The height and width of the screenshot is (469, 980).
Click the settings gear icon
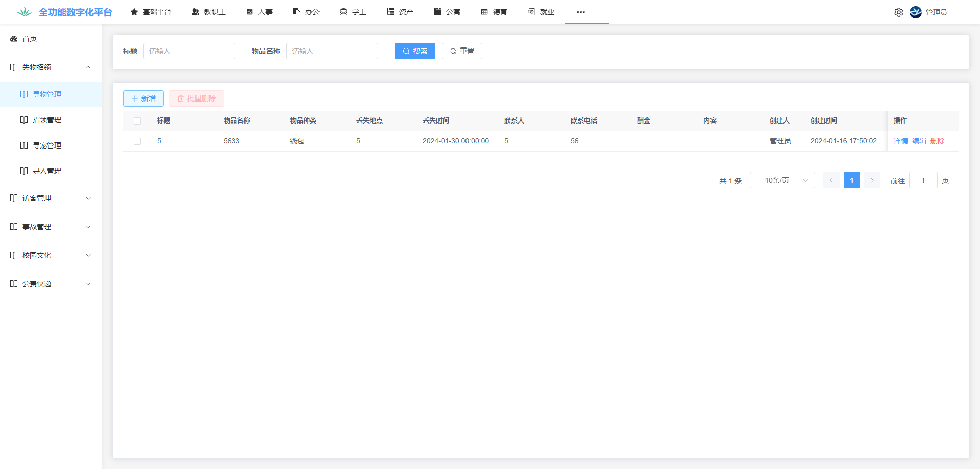(x=898, y=12)
